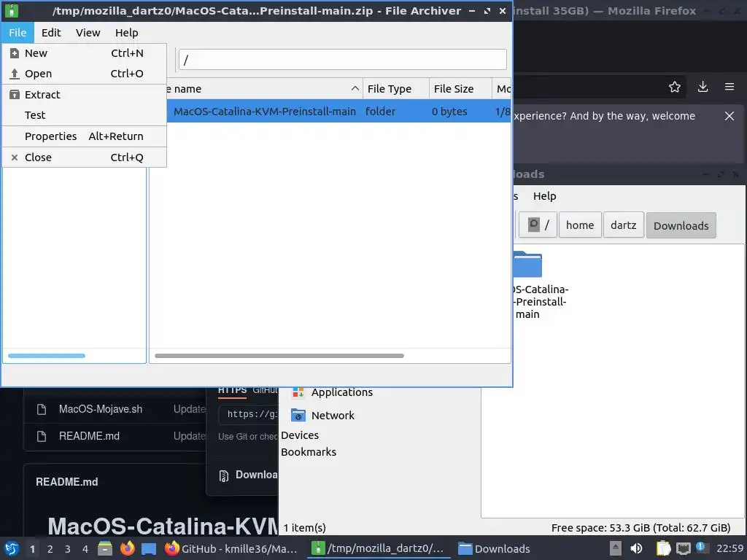The width and height of the screenshot is (747, 560).
Task: Choose Extract from the File menu
Action: coord(85,95)
